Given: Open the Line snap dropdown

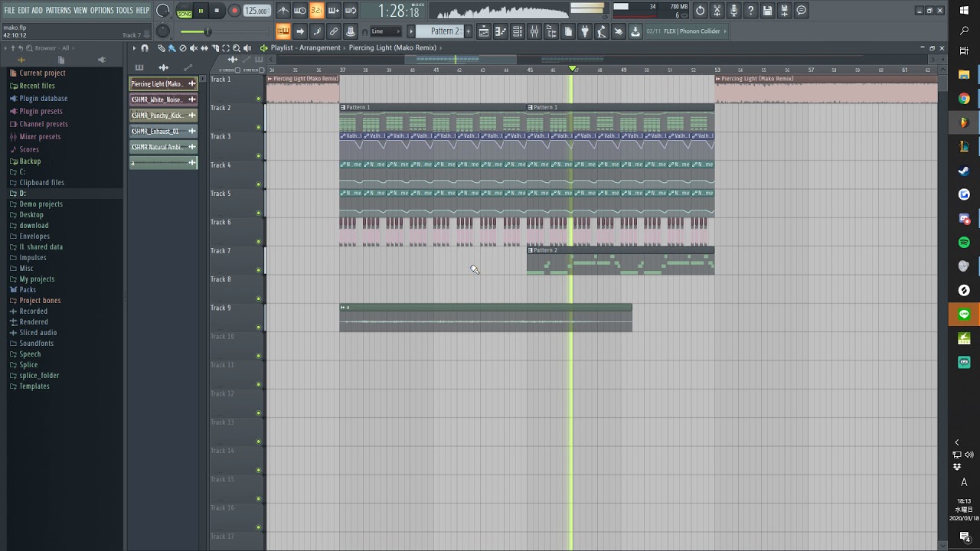Looking at the screenshot, I should click(x=387, y=31).
